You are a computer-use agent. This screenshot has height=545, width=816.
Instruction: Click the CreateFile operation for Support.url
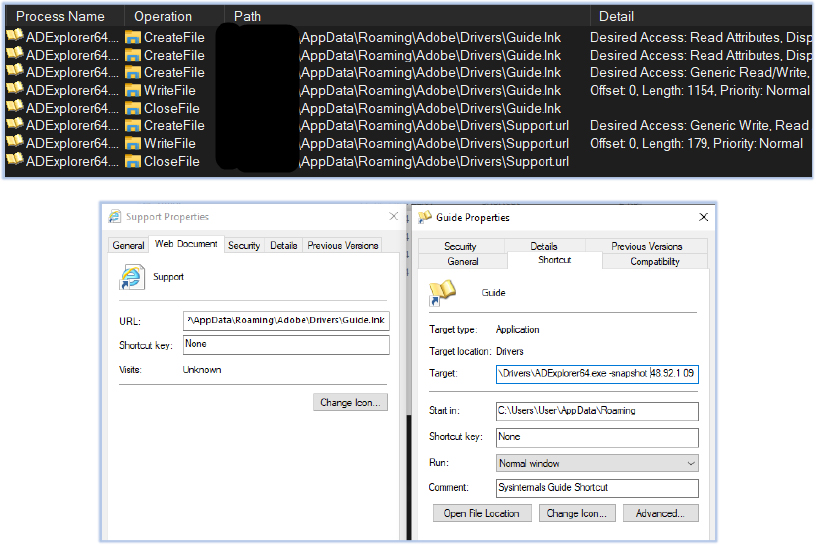(174, 125)
